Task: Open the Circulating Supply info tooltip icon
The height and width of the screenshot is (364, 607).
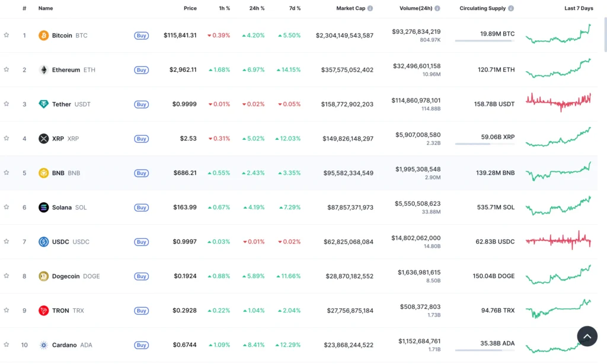Action: click(x=511, y=8)
